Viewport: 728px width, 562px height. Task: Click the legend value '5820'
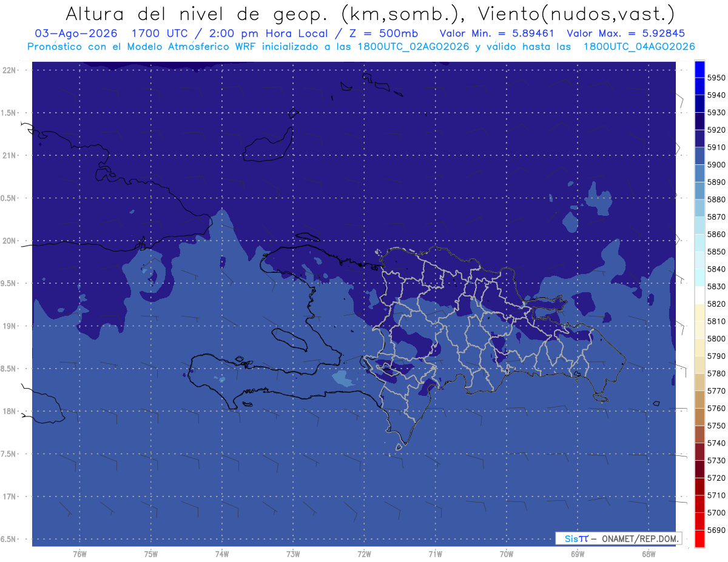tap(716, 304)
